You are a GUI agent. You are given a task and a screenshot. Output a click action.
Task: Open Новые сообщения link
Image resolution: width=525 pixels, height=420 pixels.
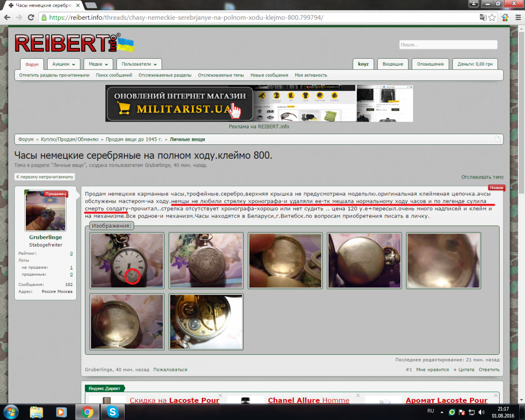point(269,75)
